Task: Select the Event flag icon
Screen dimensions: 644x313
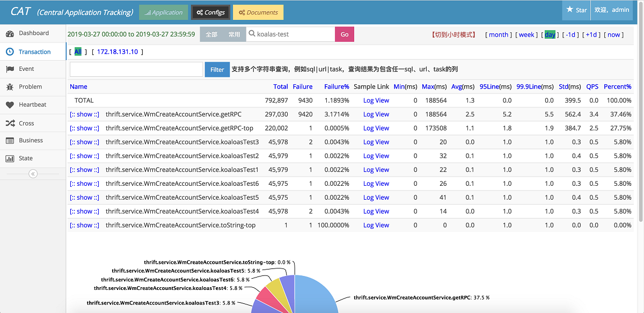Action: click(10, 69)
